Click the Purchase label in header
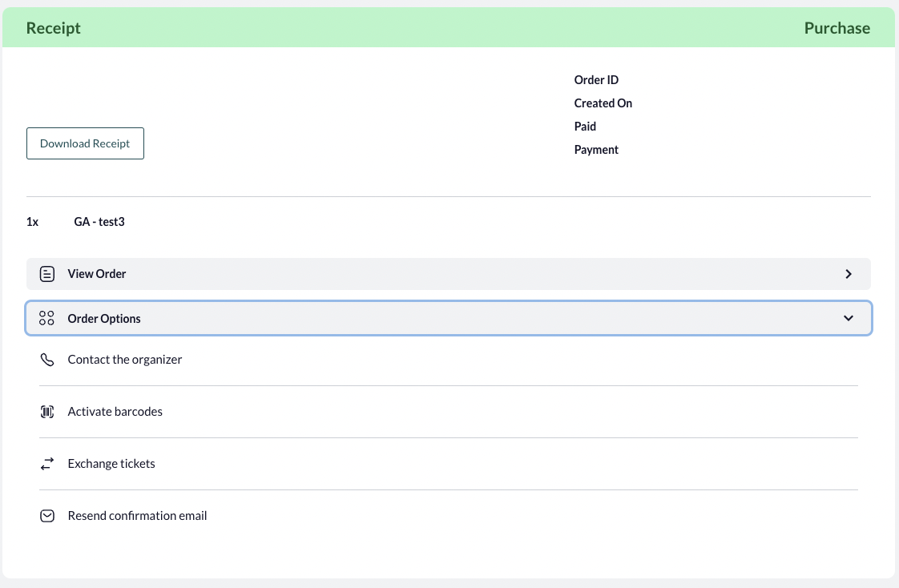This screenshot has height=588, width=899. pos(837,27)
